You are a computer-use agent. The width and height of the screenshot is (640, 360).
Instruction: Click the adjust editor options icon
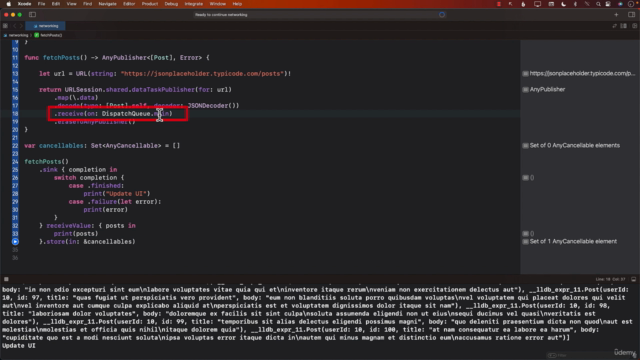coord(624,26)
